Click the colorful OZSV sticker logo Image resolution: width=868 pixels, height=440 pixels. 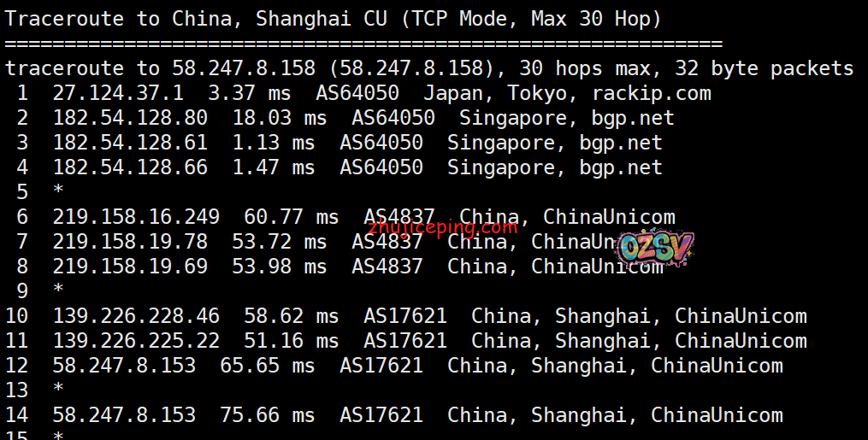(x=656, y=249)
